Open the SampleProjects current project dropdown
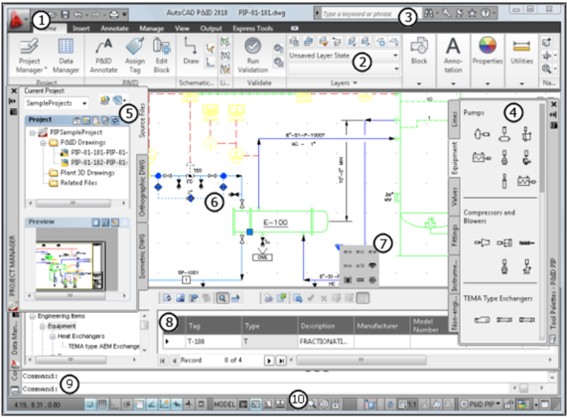The height and width of the screenshot is (418, 567). [x=56, y=103]
